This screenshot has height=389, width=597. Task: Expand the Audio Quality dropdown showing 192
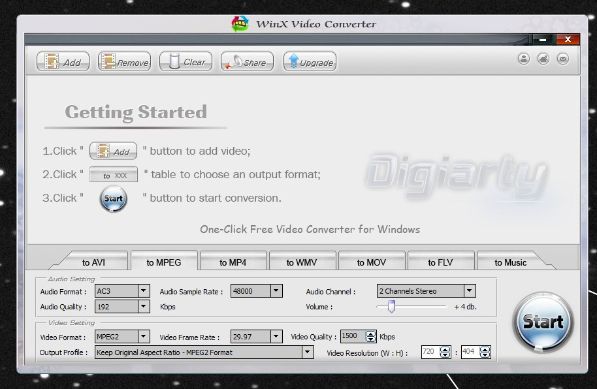(122, 306)
